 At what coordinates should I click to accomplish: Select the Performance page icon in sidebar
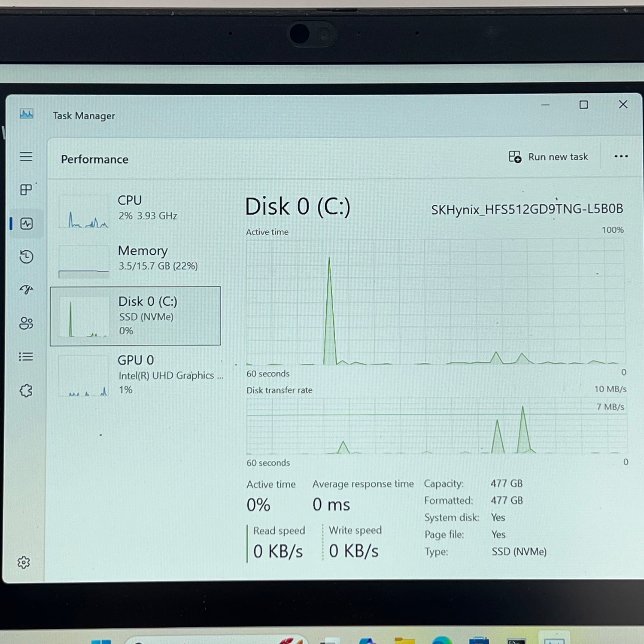pos(27,224)
